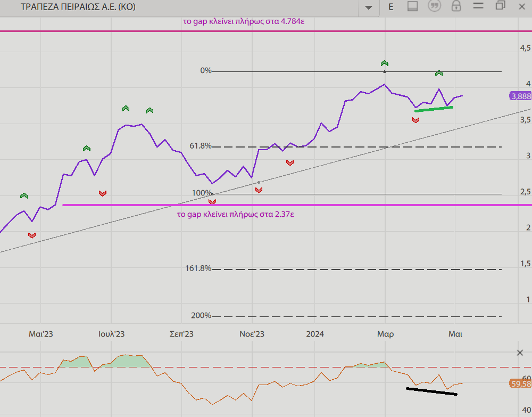This screenshot has height=417, width=532.
Task: Select the gap annotation at 4.784ε
Action: [244, 21]
